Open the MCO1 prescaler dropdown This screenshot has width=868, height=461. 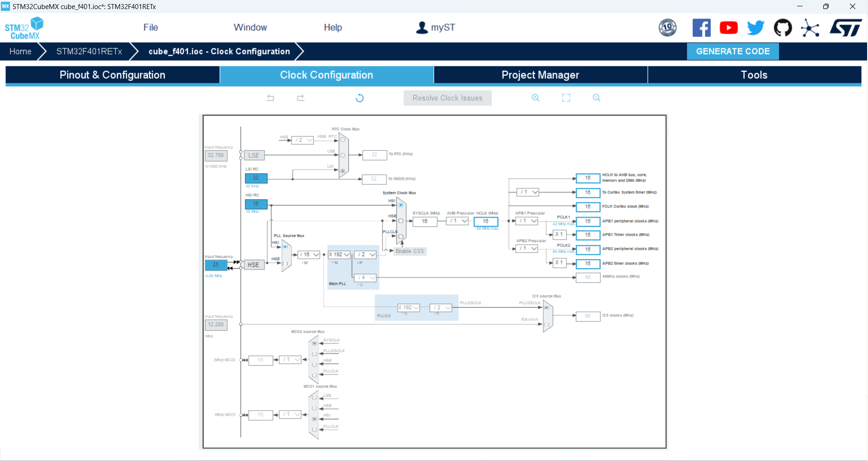290,414
